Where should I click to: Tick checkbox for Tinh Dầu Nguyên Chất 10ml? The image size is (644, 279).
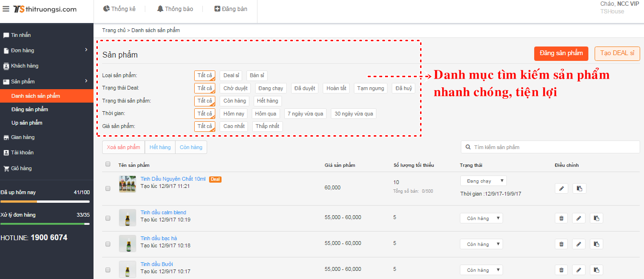click(108, 188)
